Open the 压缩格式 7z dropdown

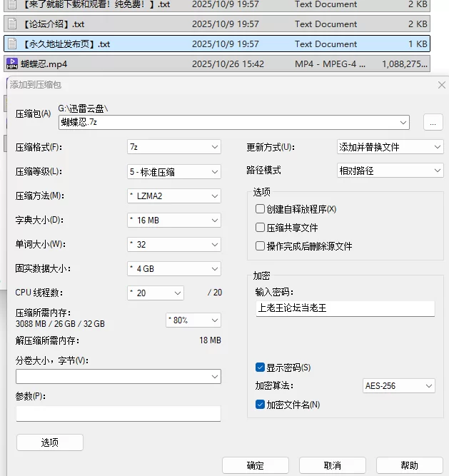click(x=173, y=147)
